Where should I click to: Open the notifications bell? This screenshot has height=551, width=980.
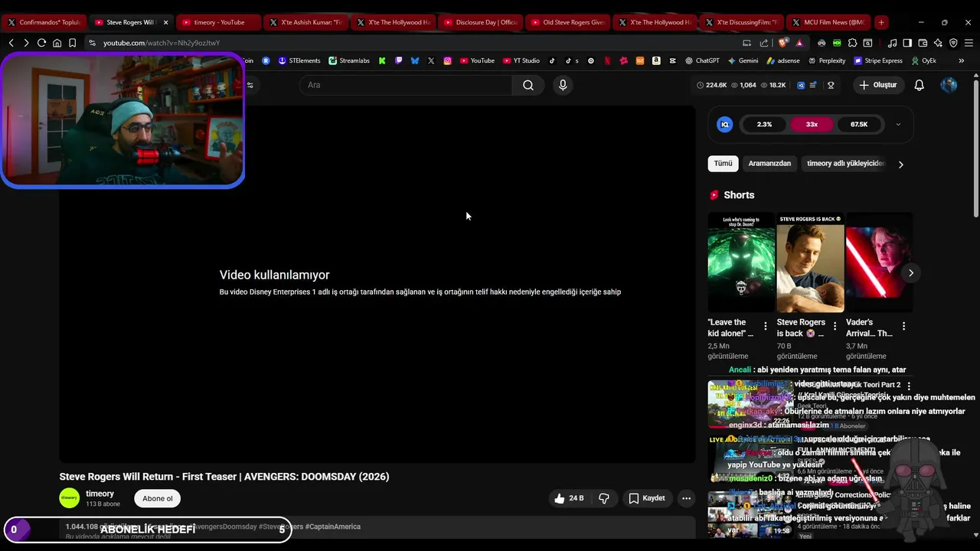[920, 85]
